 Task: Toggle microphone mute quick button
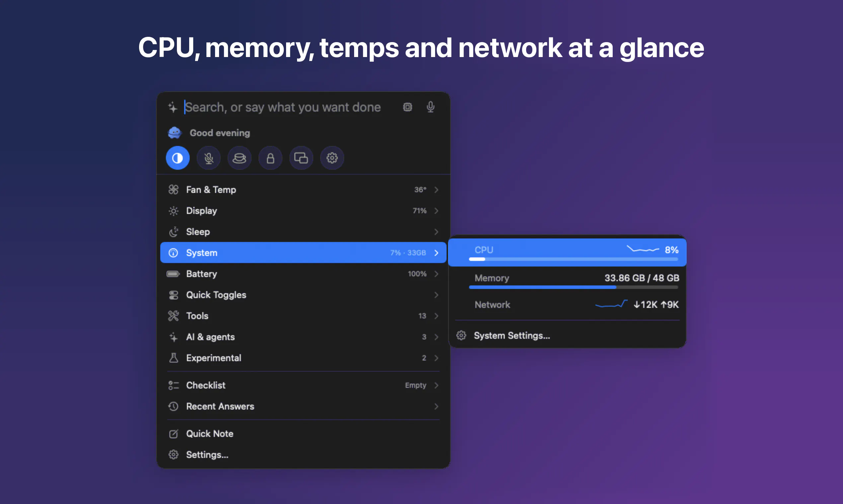click(x=208, y=158)
